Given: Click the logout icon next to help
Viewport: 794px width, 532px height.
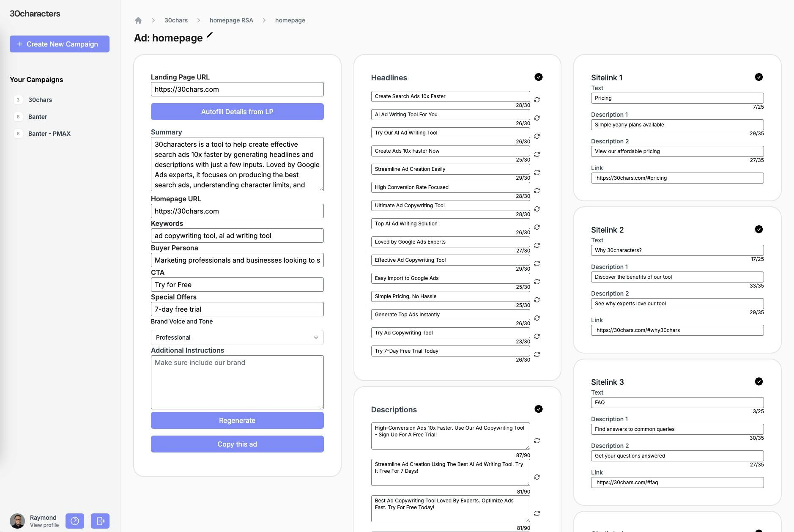Looking at the screenshot, I should click(100, 521).
